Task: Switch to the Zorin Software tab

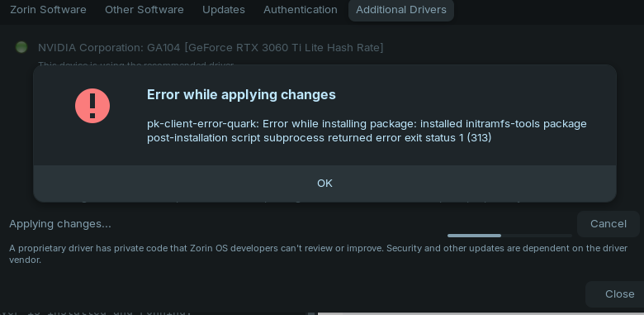Action: [48, 10]
